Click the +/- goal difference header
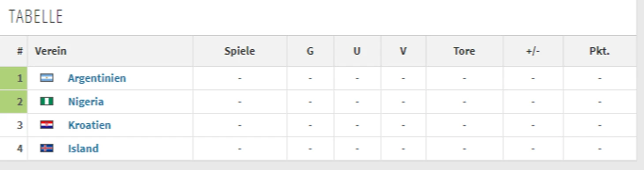644x170 pixels. point(533,51)
